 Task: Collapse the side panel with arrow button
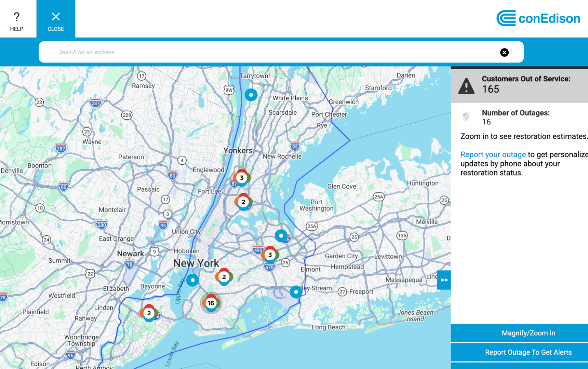click(x=444, y=280)
